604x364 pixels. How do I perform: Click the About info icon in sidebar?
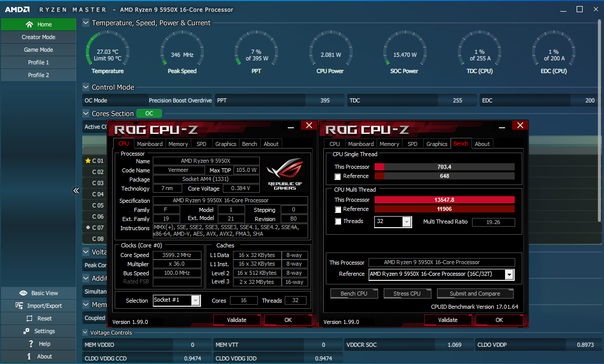click(x=29, y=356)
